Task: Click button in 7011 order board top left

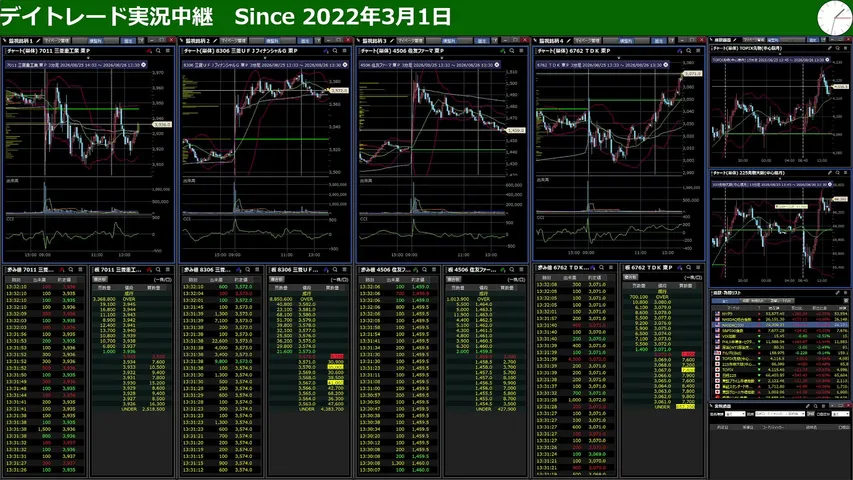Action: 100,279
